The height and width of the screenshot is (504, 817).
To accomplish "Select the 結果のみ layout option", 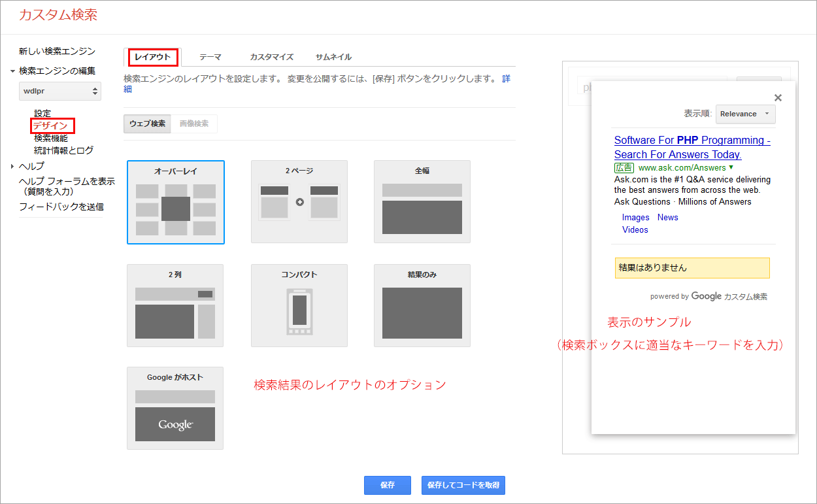I will coord(422,305).
